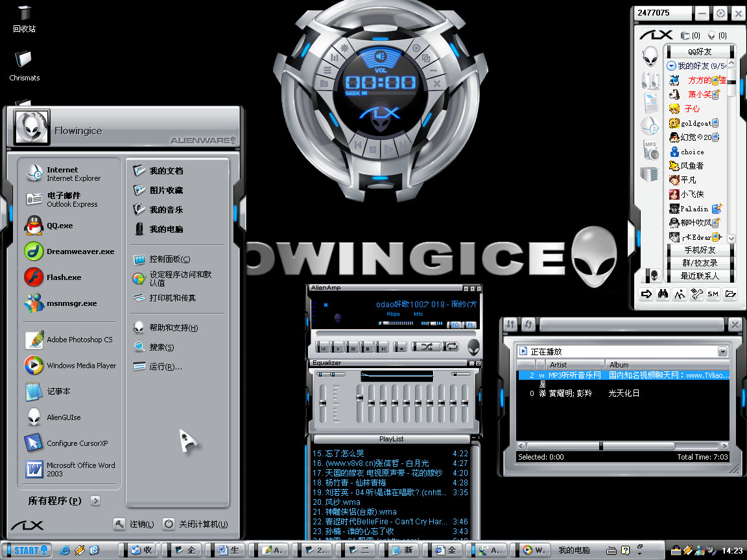
Task: Select the QQ好友 header button
Action: (x=700, y=51)
